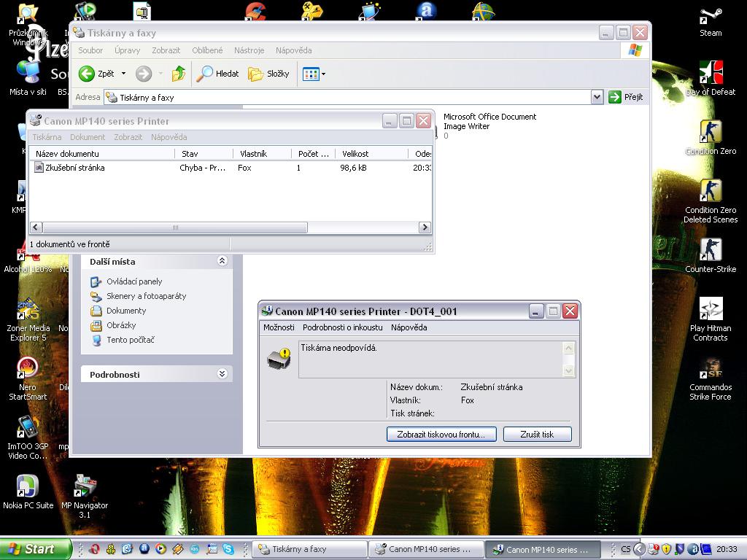Click the yellow shield security tray icon
The height and width of the screenshot is (560, 747).
click(667, 550)
